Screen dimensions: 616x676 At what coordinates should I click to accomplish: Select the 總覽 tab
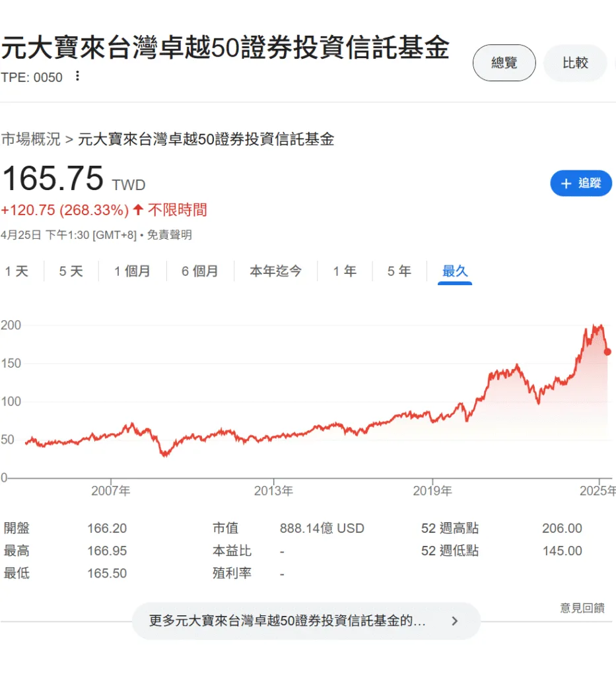[x=504, y=63]
